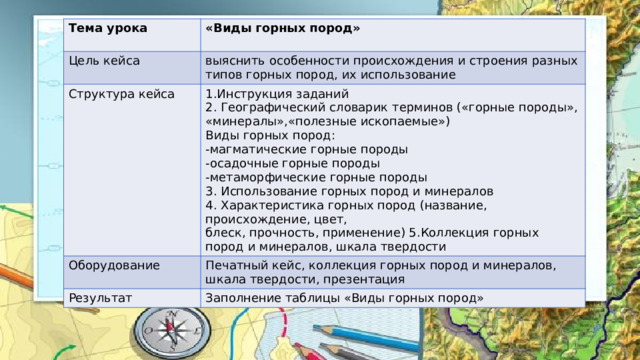Screen dimensions: 640x360
Task: Click 'Печатный кейс, коллекция горных пород и минералов,'
Action: coord(380,266)
